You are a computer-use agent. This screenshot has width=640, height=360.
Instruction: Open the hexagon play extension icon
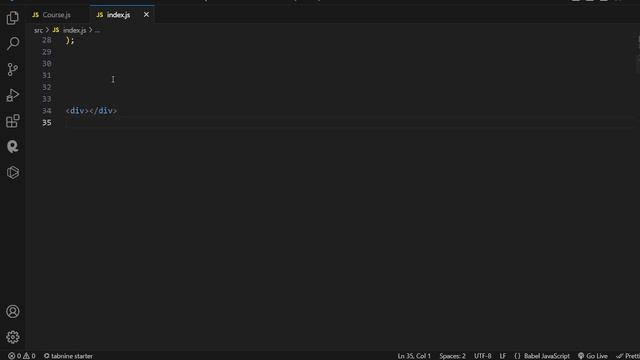point(13,172)
